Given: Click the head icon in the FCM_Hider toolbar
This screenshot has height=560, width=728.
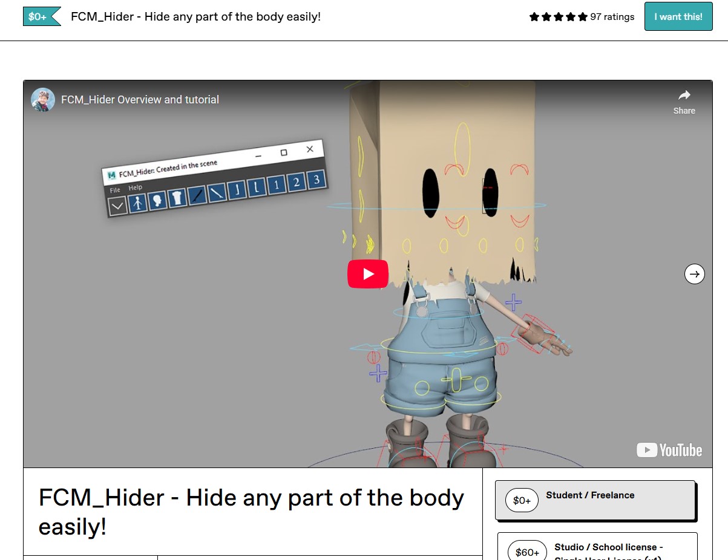Looking at the screenshot, I should (157, 199).
